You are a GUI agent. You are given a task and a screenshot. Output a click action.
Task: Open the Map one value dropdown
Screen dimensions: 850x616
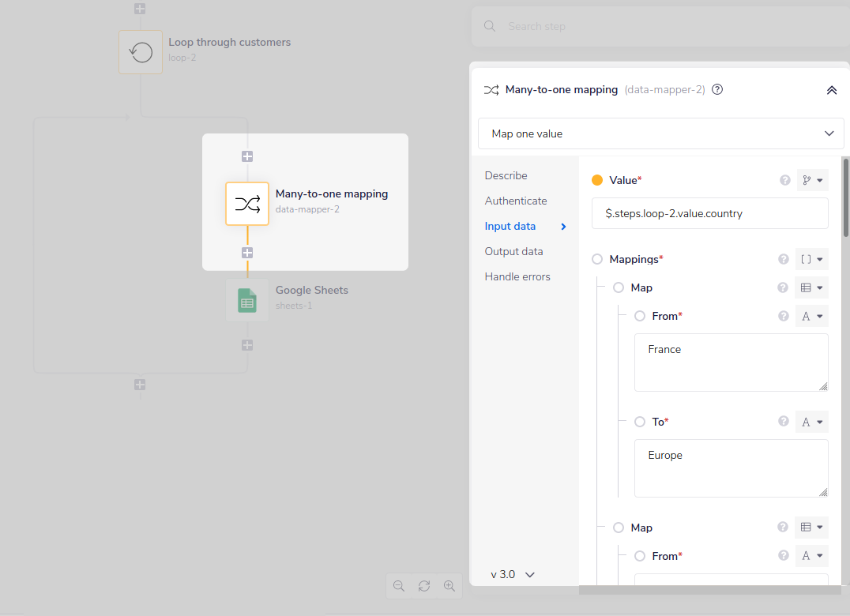tap(660, 133)
